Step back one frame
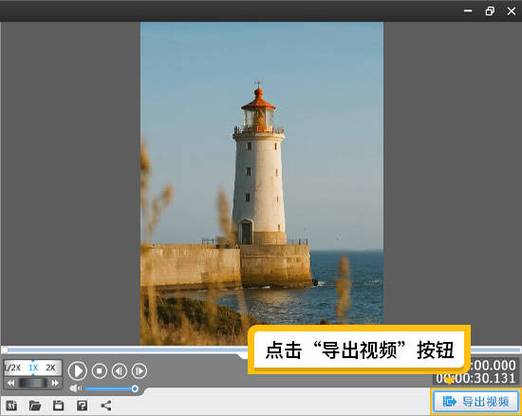This screenshot has height=416, width=522. (119, 371)
